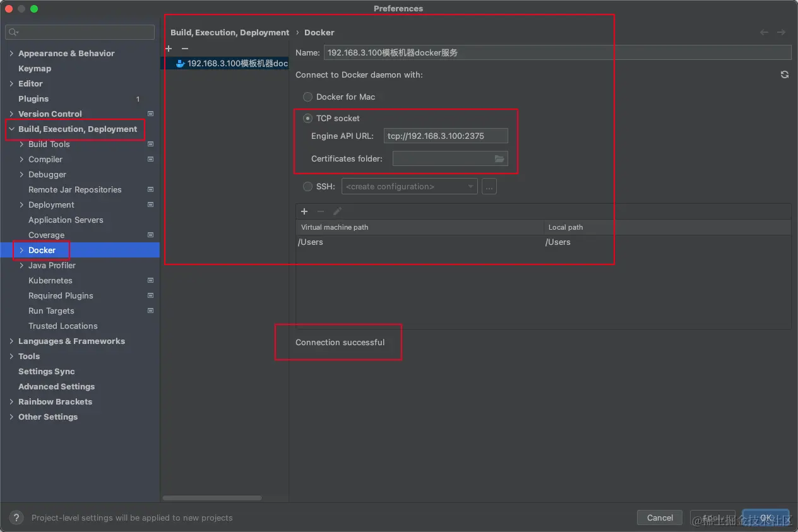This screenshot has width=798, height=532.
Task: Click Cancel button
Action: [x=660, y=517]
